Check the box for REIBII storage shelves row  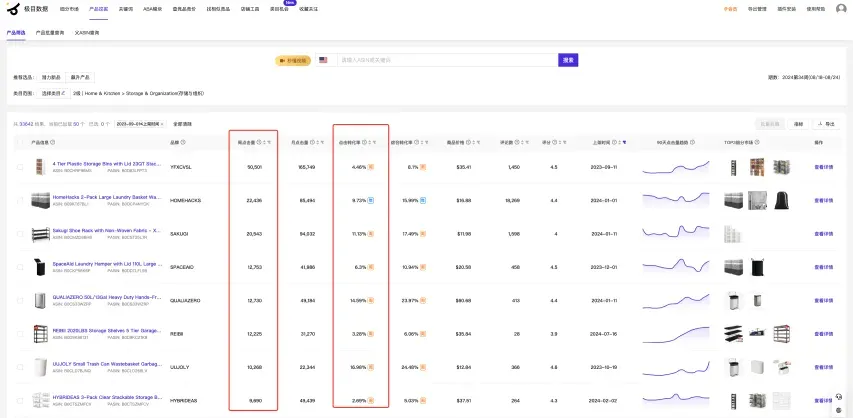[20, 334]
